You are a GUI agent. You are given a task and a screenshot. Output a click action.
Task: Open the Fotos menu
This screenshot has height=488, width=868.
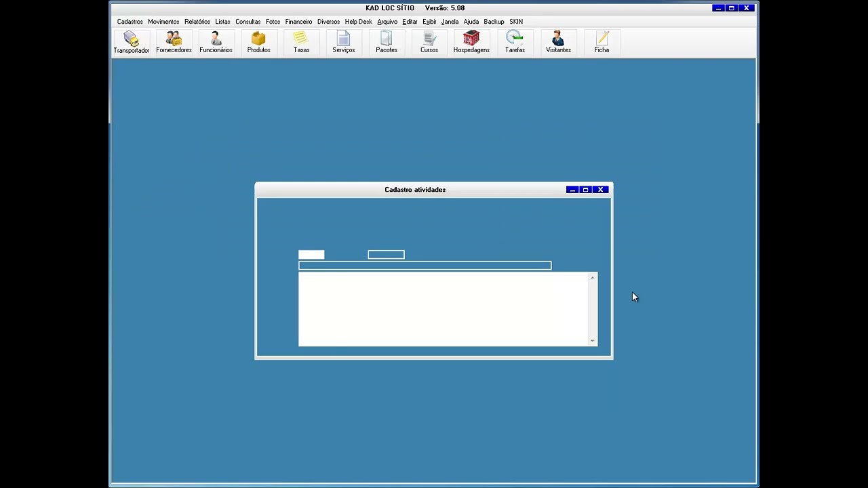(x=273, y=22)
